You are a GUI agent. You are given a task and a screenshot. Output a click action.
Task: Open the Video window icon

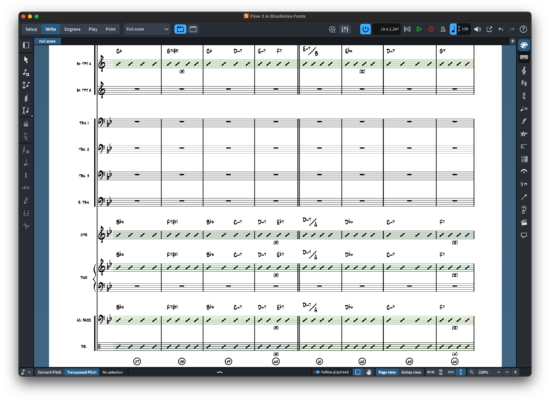click(332, 29)
